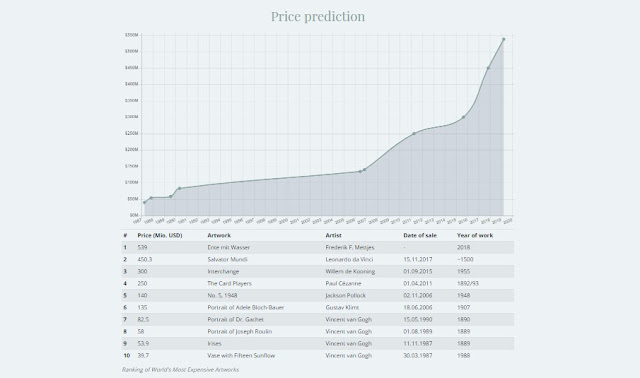Click The Card Players artwork entry
The height and width of the screenshot is (378, 640).
pos(229,283)
